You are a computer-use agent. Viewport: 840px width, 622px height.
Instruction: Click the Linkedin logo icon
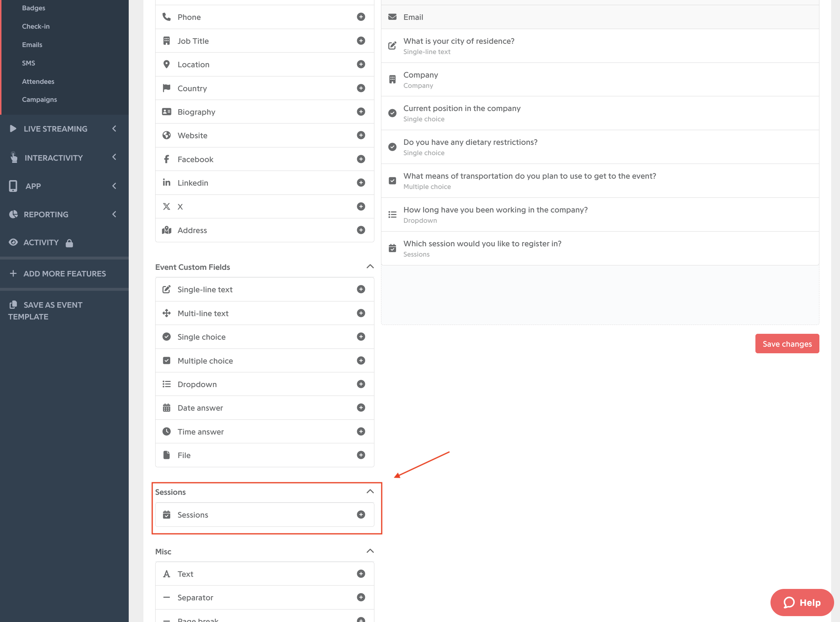(167, 183)
